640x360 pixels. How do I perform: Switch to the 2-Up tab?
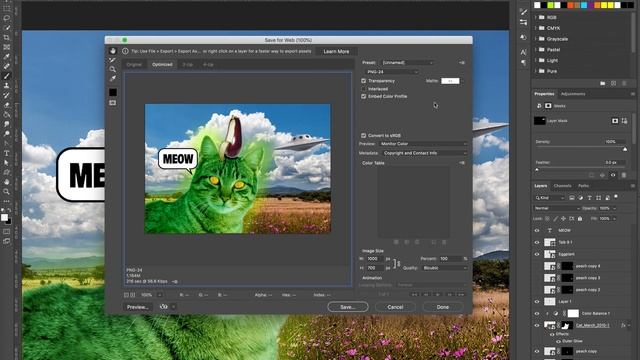(x=188, y=64)
